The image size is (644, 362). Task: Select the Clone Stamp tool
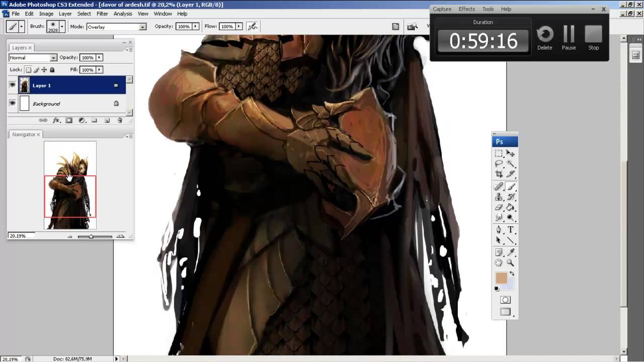[499, 197]
